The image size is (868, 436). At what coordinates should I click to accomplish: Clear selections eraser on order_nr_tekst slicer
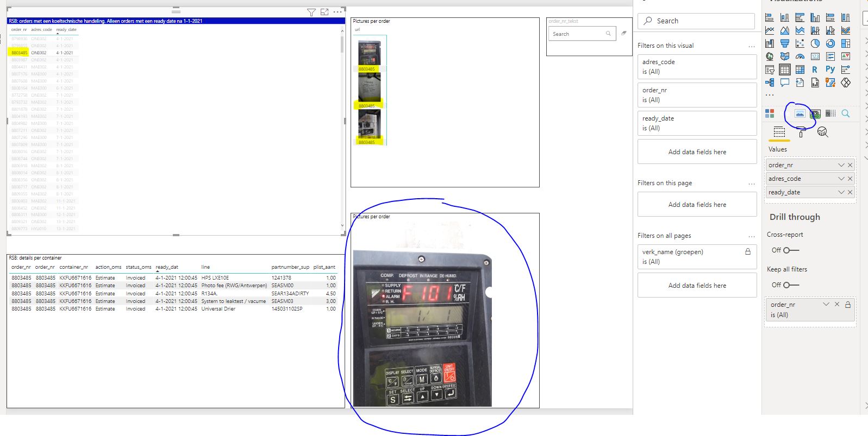pyautogui.click(x=624, y=33)
